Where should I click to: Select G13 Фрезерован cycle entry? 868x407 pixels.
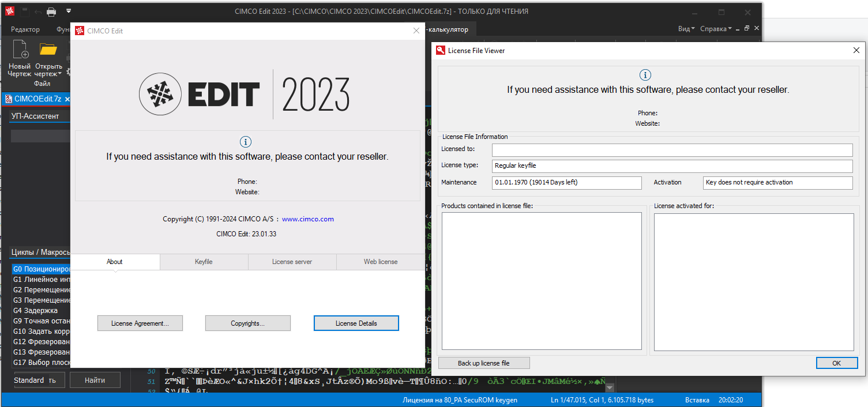(42, 352)
